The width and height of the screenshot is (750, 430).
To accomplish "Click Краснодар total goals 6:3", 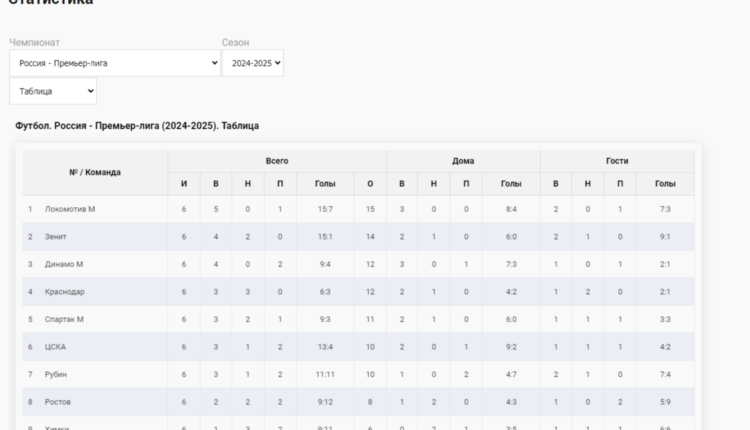I will pos(325,292).
